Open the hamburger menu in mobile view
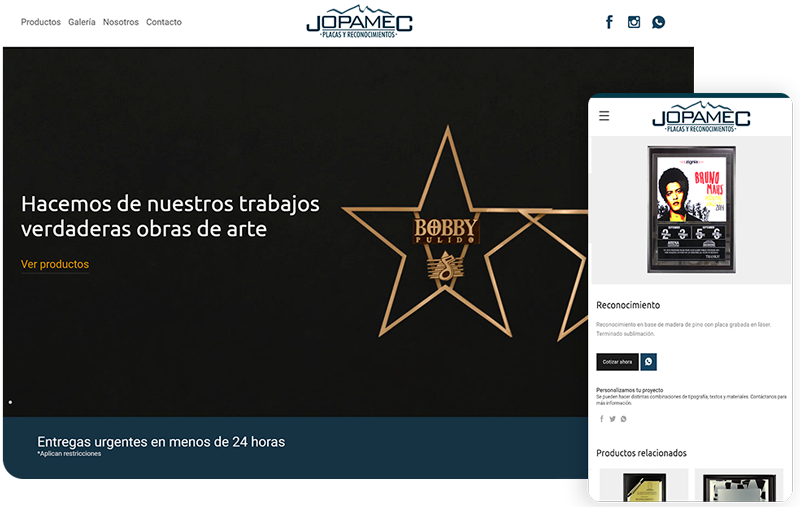This screenshot has width=800, height=507. tap(604, 116)
